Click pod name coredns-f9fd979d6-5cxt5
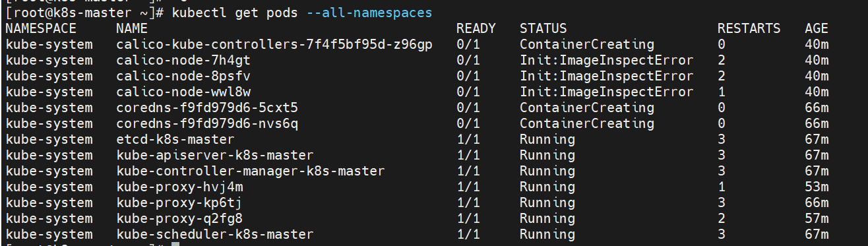The height and width of the screenshot is (246, 868). click(207, 108)
